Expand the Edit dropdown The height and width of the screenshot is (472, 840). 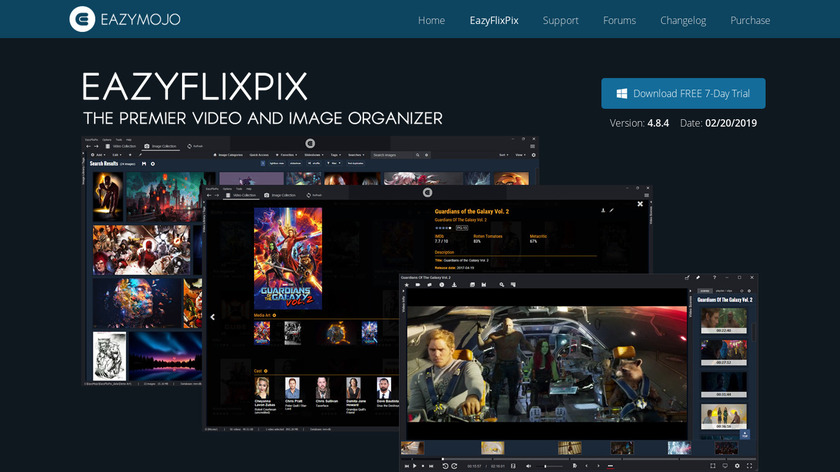pos(118,155)
